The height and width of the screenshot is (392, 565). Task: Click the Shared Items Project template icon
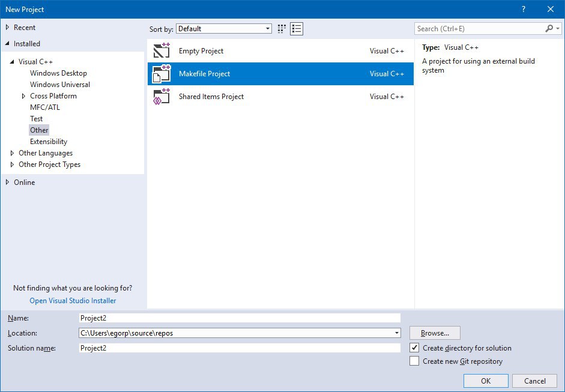coord(162,97)
